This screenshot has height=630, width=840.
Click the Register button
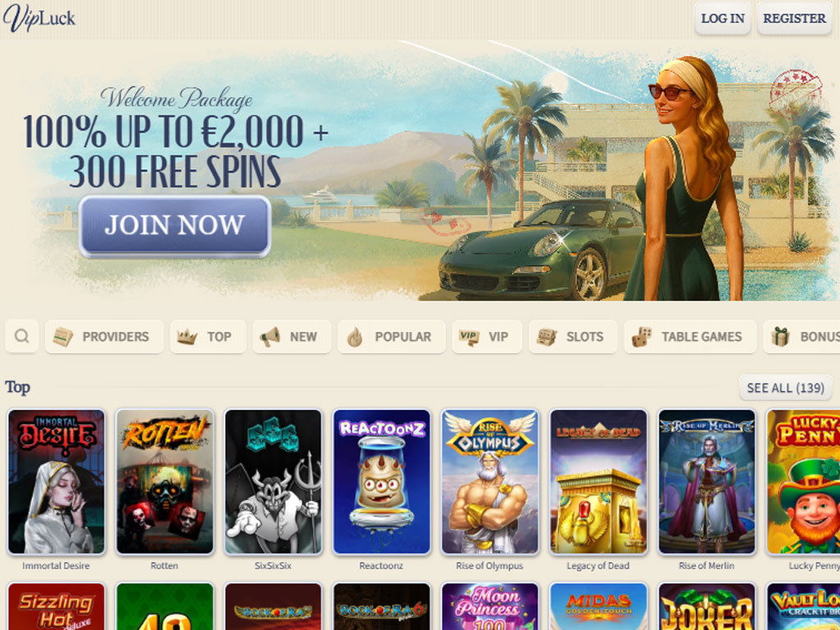click(x=795, y=18)
